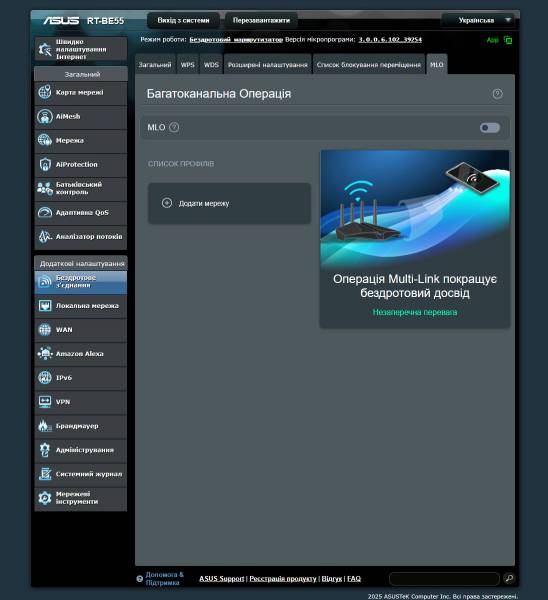Open the Розширені налаштування tab
The image size is (548, 600).
pos(267,65)
